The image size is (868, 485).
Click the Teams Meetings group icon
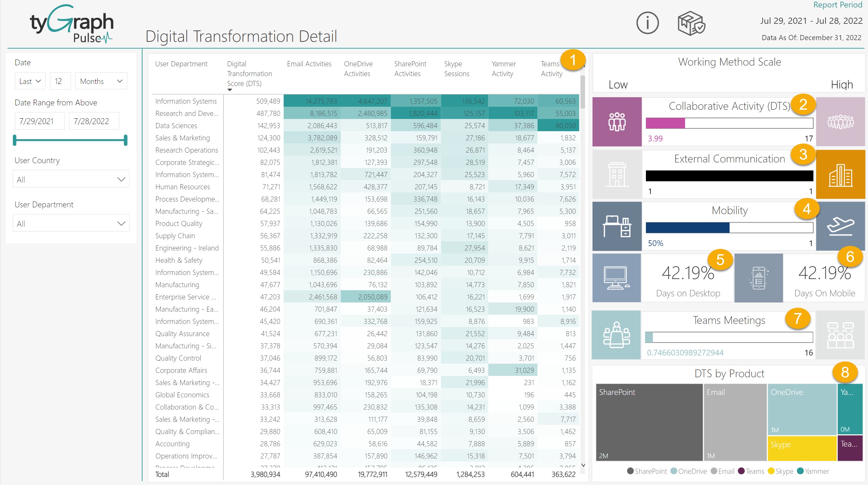(616, 335)
